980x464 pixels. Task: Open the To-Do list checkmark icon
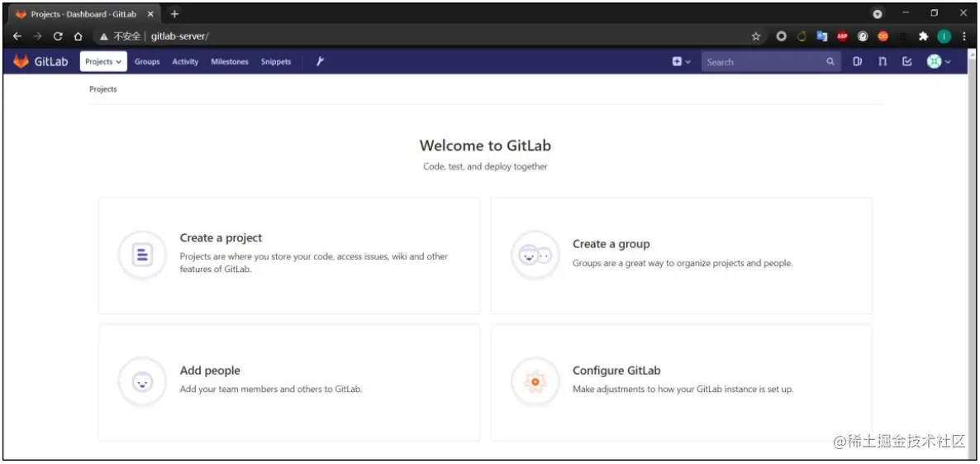pyautogui.click(x=907, y=61)
